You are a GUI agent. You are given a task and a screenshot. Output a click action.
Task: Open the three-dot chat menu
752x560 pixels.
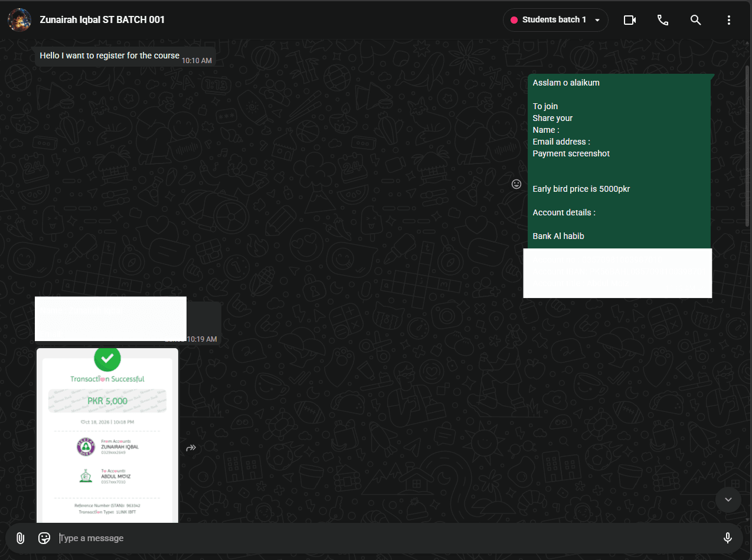click(729, 20)
